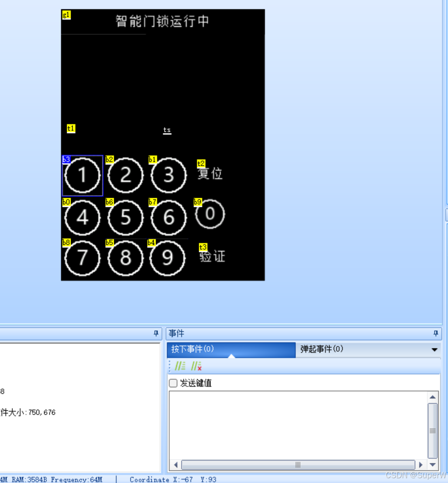Click inside the event code editor
448x483 pixels.
tap(298, 425)
